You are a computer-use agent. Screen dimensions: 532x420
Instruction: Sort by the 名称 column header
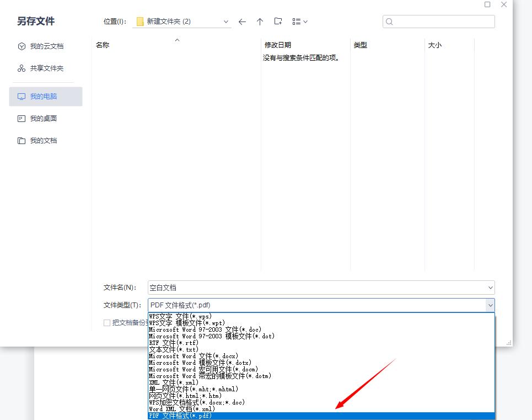click(x=103, y=45)
